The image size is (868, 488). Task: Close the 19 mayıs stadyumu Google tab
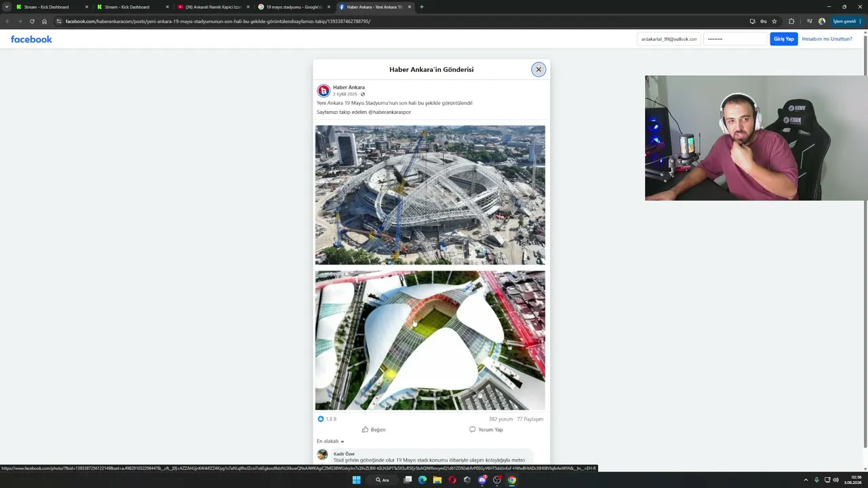click(x=329, y=7)
